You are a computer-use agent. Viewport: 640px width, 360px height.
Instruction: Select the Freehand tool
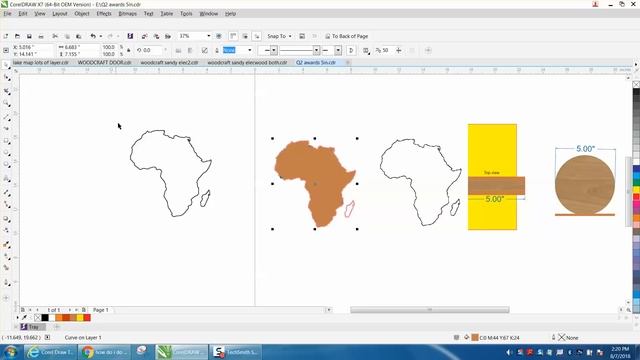pos(7,117)
